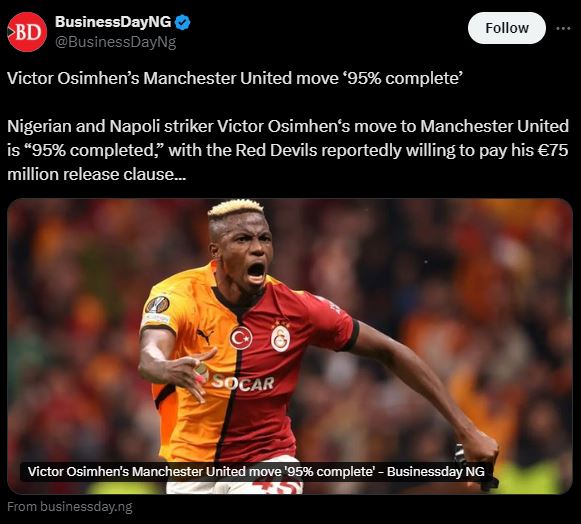Open the 'From businessday.ng' source link

[70, 507]
